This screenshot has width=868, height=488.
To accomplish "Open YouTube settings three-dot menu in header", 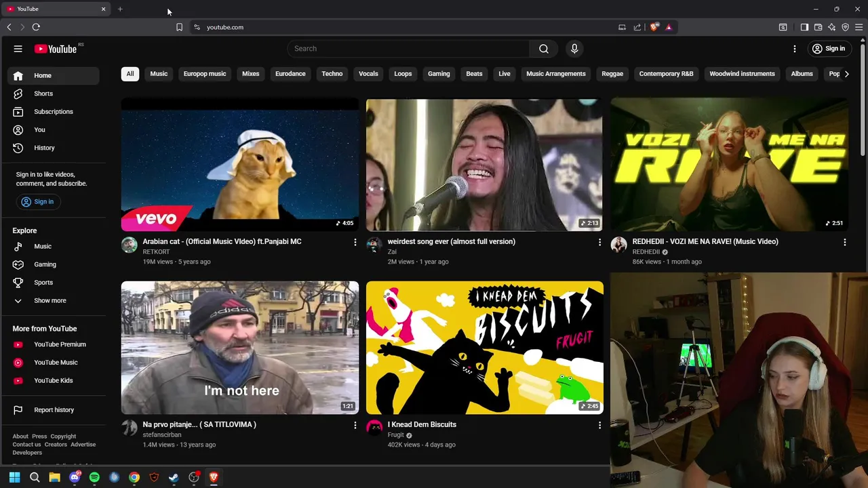I will point(795,49).
